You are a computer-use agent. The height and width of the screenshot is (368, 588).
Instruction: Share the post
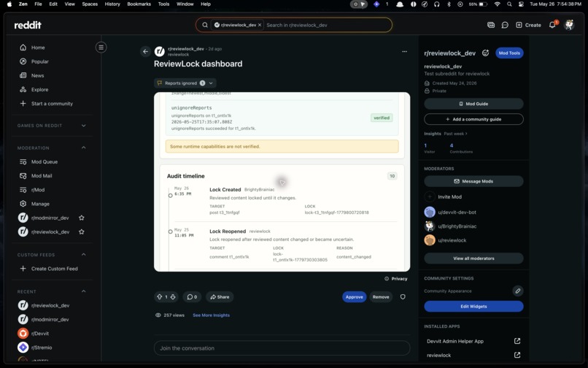point(220,297)
